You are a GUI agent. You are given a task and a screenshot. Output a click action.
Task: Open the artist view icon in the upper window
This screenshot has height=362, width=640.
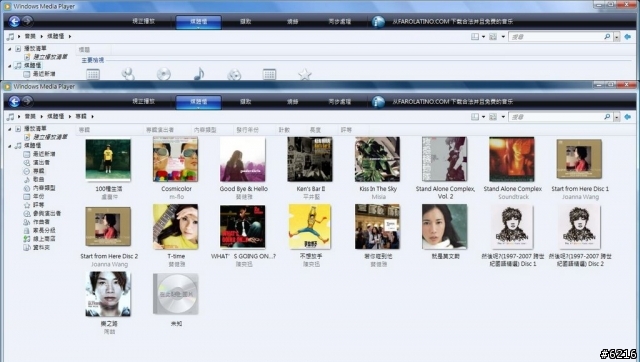[128, 74]
